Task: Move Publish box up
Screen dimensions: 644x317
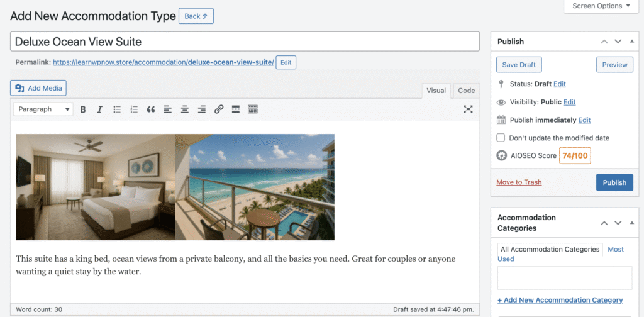Action: tap(604, 42)
